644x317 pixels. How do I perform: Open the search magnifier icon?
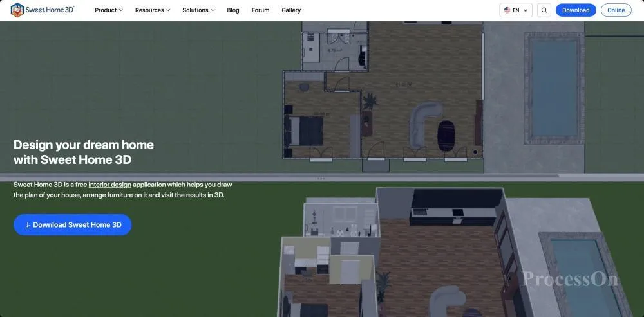click(544, 10)
